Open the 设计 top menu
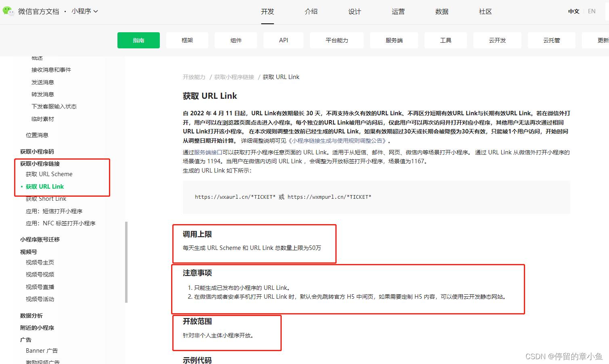Viewport: 609px width, 364px height. [x=355, y=12]
